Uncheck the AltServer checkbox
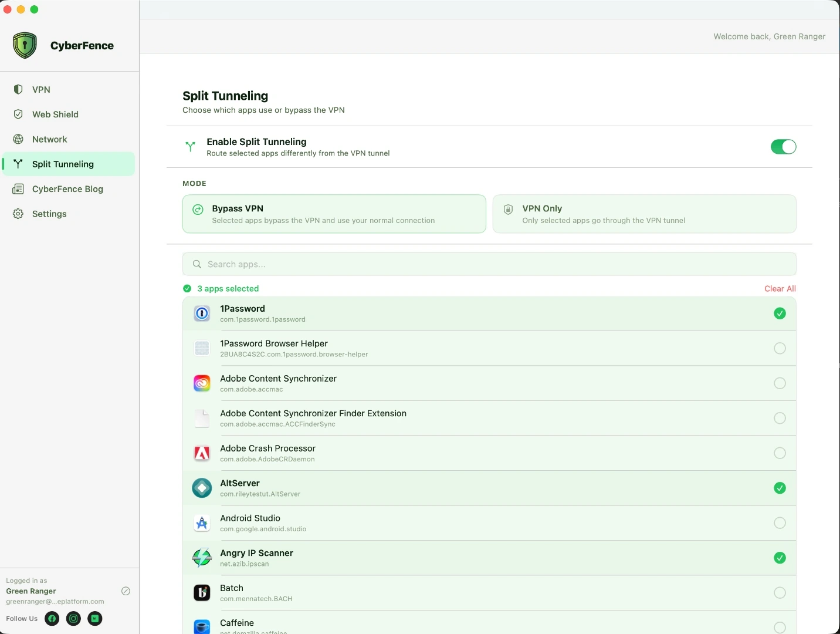Image resolution: width=840 pixels, height=634 pixels. point(780,488)
